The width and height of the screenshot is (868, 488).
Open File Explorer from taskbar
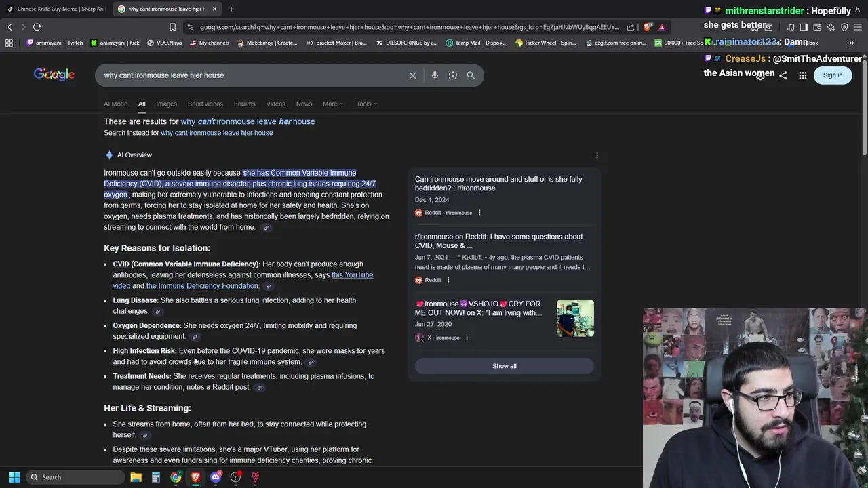pyautogui.click(x=136, y=477)
